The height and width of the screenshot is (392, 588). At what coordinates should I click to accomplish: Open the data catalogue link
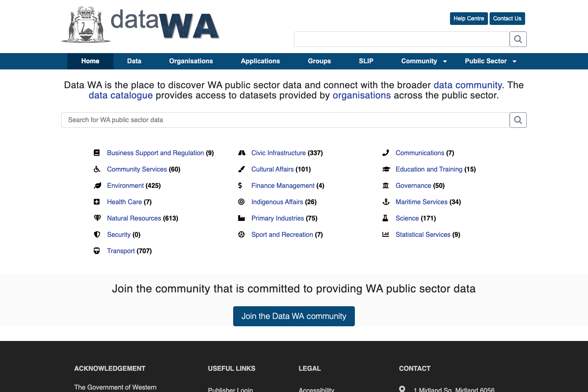(x=120, y=95)
